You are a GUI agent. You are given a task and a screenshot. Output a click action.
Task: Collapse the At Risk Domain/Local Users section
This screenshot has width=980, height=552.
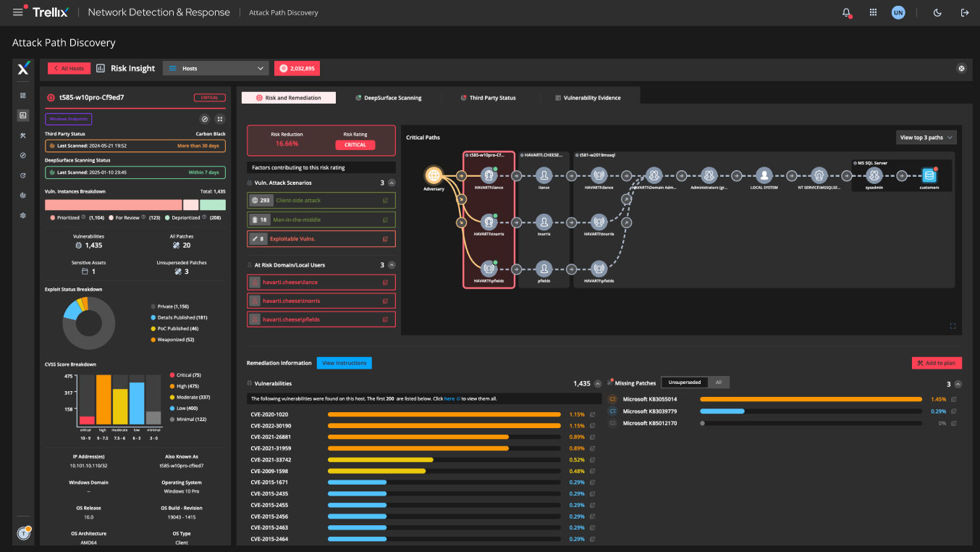(392, 265)
